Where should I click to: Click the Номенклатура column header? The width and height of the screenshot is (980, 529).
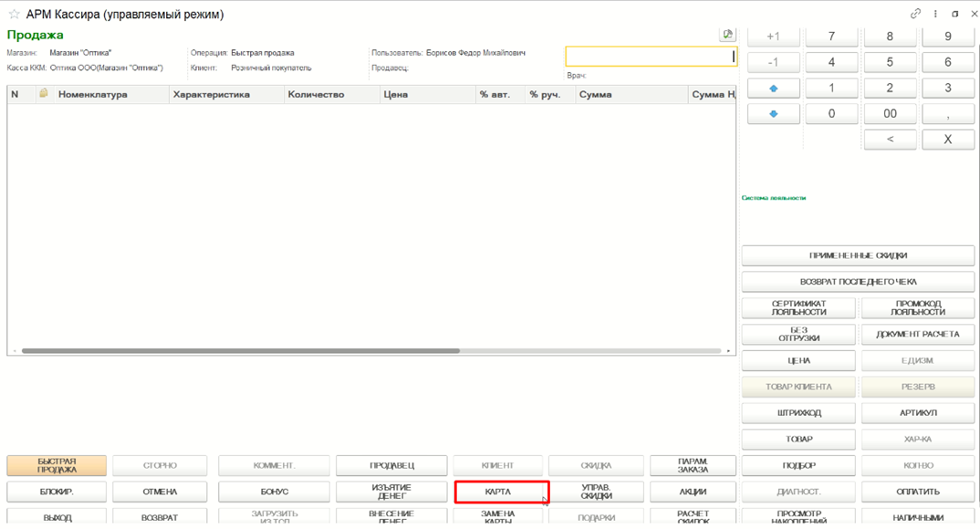pos(92,94)
